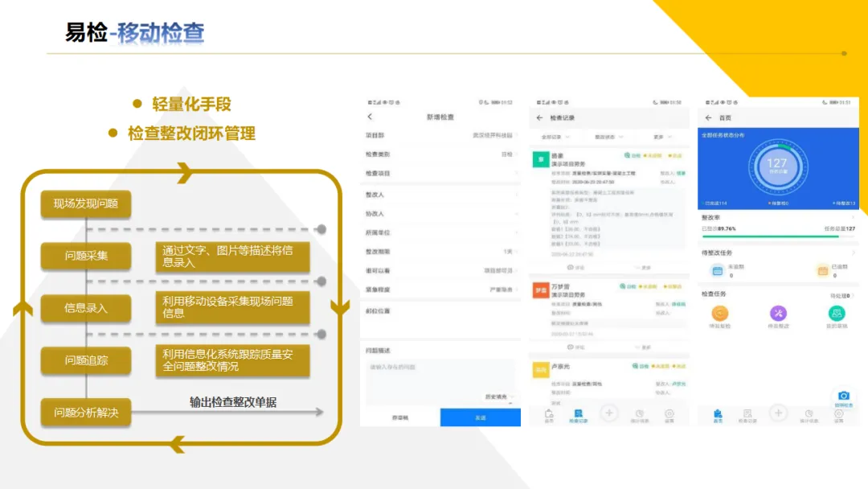
Task: Open 待处理0 link in 检查任务
Action: tap(841, 296)
